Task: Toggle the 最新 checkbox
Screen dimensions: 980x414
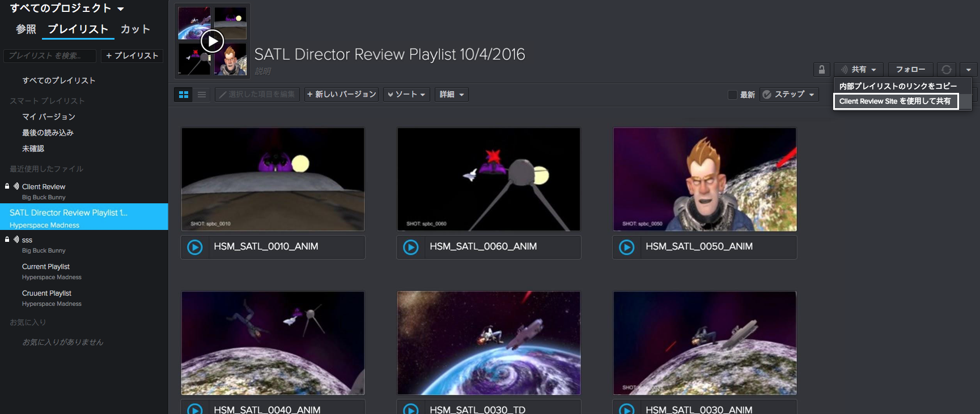Action: pyautogui.click(x=732, y=95)
